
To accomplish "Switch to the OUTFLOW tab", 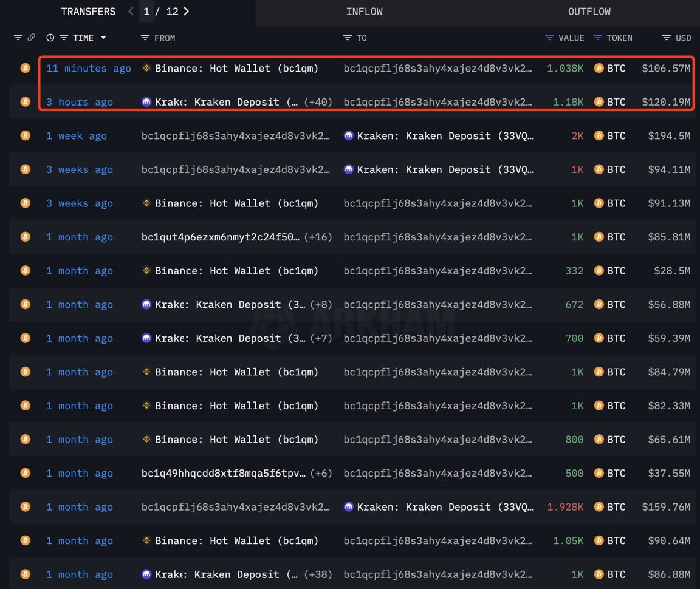I will tap(589, 12).
